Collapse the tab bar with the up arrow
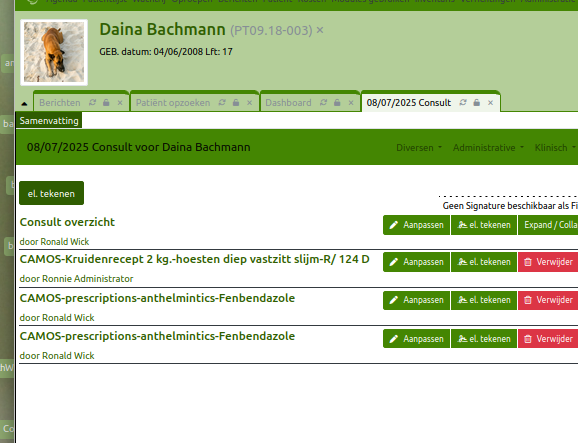Viewport: 578px width, 443px height. (x=24, y=104)
